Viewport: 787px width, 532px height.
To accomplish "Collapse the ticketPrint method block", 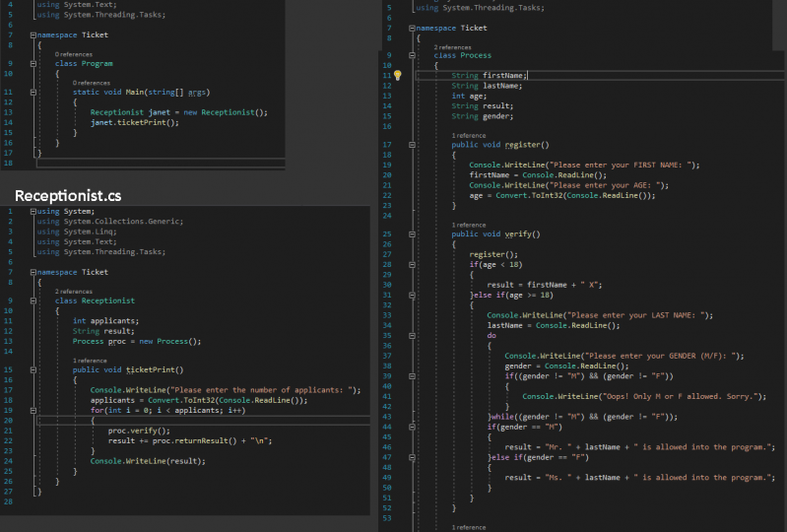I will click(33, 369).
